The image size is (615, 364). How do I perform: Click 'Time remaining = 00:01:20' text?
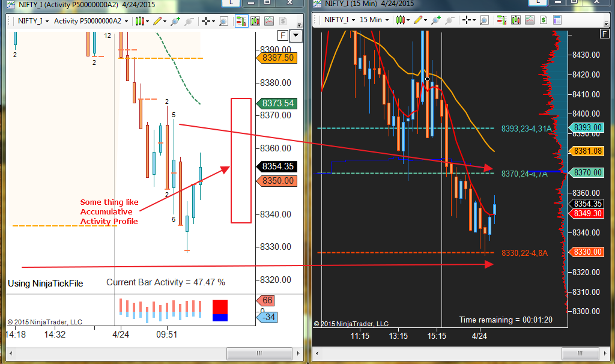click(506, 320)
